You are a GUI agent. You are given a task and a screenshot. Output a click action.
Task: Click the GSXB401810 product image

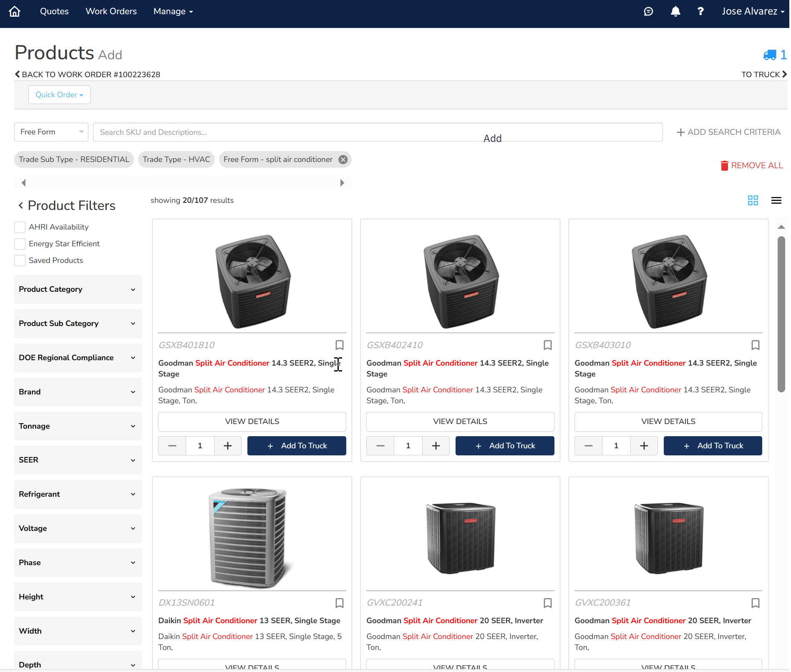pyautogui.click(x=253, y=281)
